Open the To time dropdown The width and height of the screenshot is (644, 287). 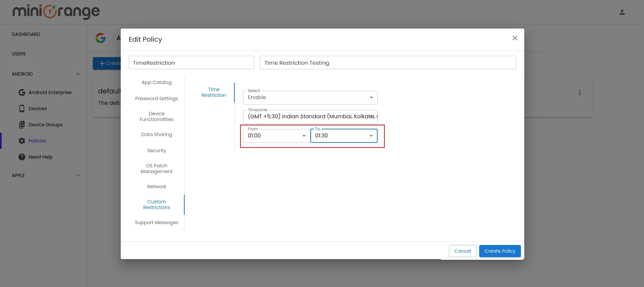pyautogui.click(x=344, y=136)
